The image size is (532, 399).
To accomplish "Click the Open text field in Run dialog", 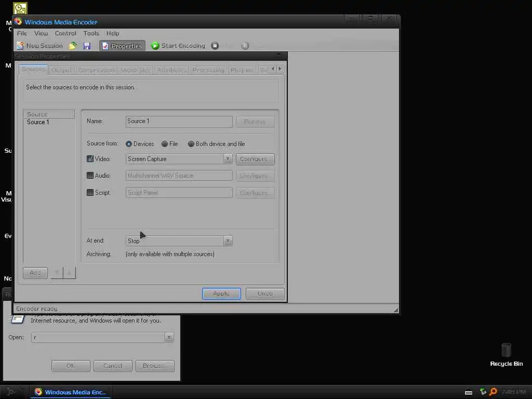I will tap(98, 337).
